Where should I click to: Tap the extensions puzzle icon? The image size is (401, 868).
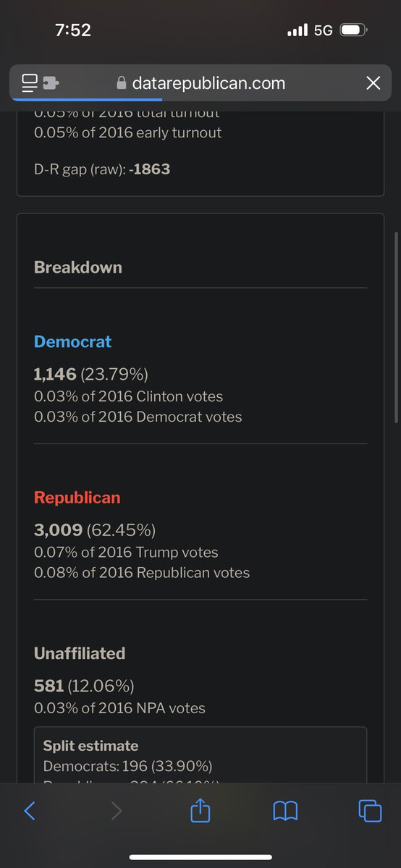[51, 83]
